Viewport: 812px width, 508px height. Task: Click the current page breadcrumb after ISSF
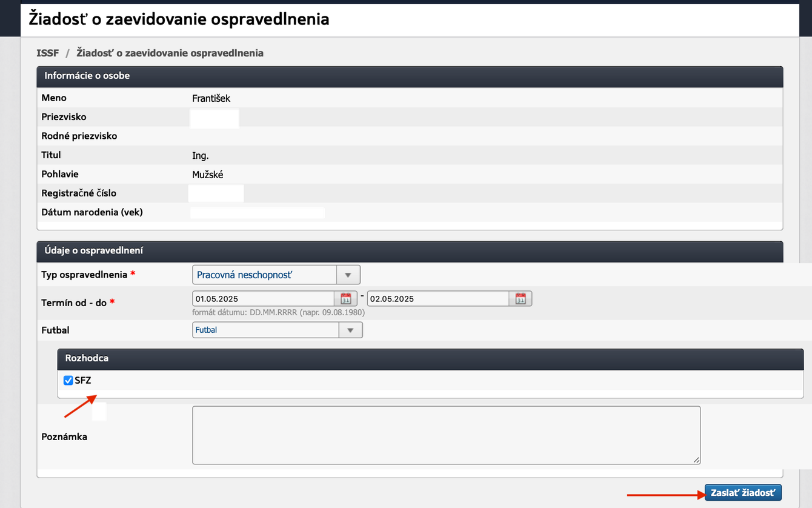pyautogui.click(x=170, y=53)
